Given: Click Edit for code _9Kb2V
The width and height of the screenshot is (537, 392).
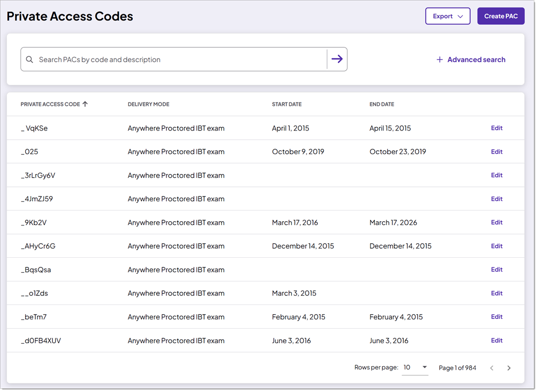Looking at the screenshot, I should pos(497,222).
